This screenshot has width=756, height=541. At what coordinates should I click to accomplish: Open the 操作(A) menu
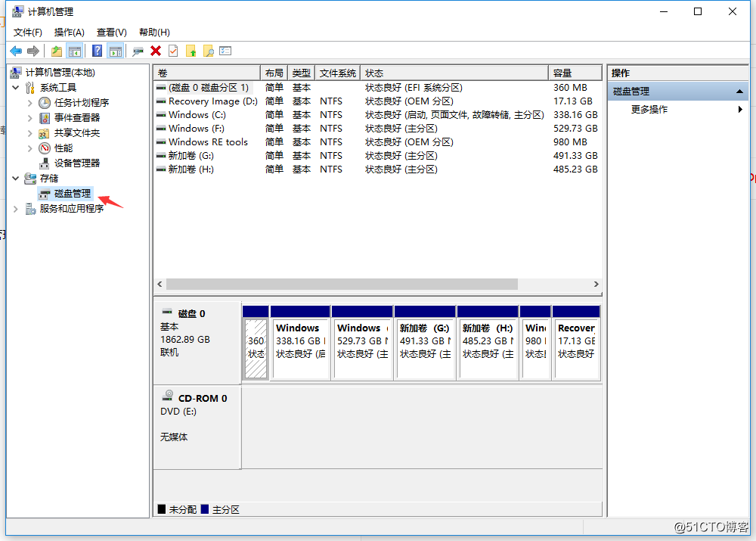[x=69, y=33]
